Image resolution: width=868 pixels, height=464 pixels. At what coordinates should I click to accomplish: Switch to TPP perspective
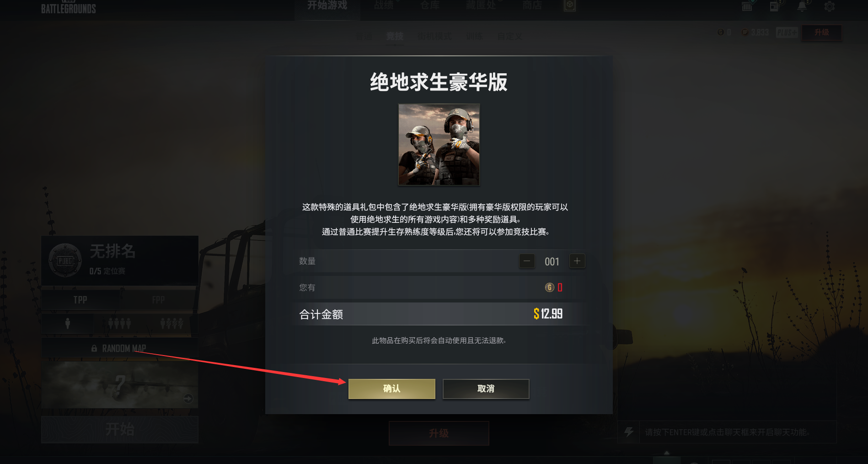pyautogui.click(x=80, y=300)
